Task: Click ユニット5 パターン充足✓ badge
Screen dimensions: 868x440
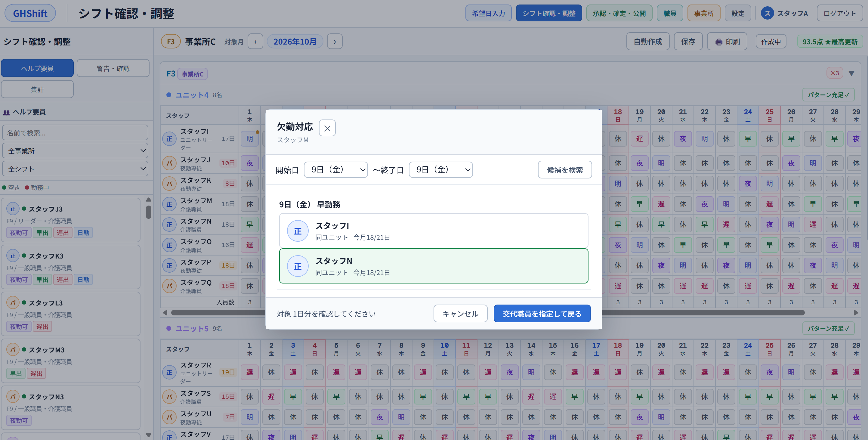Action: coord(828,328)
